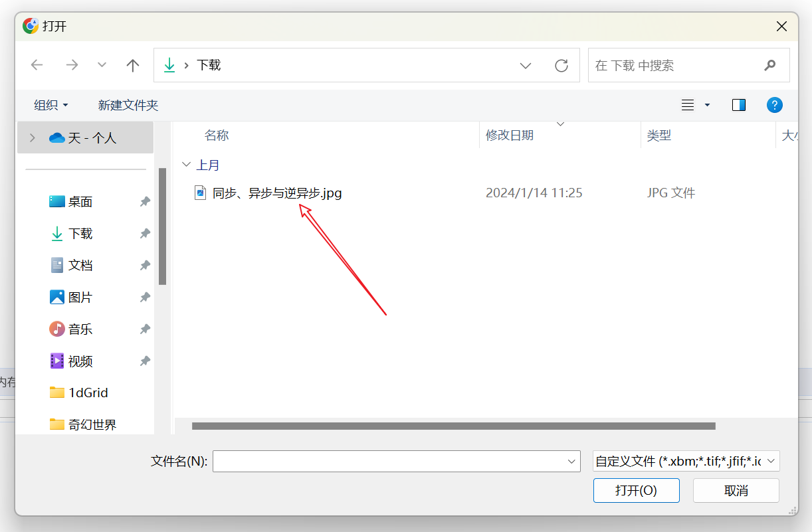This screenshot has height=532, width=812.
Task: Click pin icon next to 文档
Action: pyautogui.click(x=145, y=265)
